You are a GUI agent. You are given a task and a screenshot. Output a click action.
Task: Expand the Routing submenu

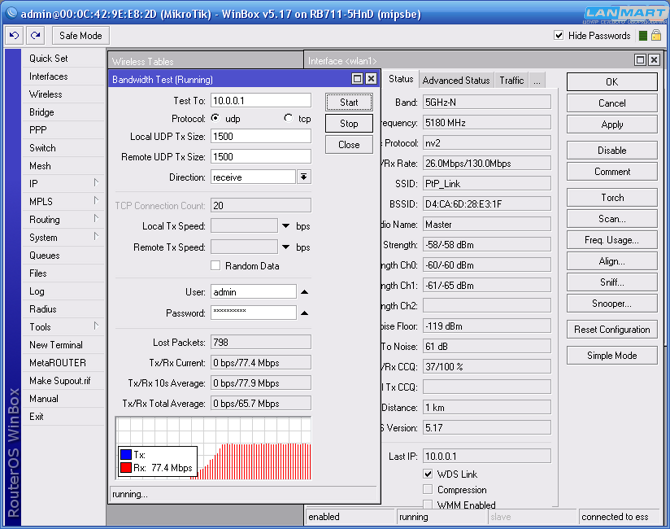[x=96, y=219]
